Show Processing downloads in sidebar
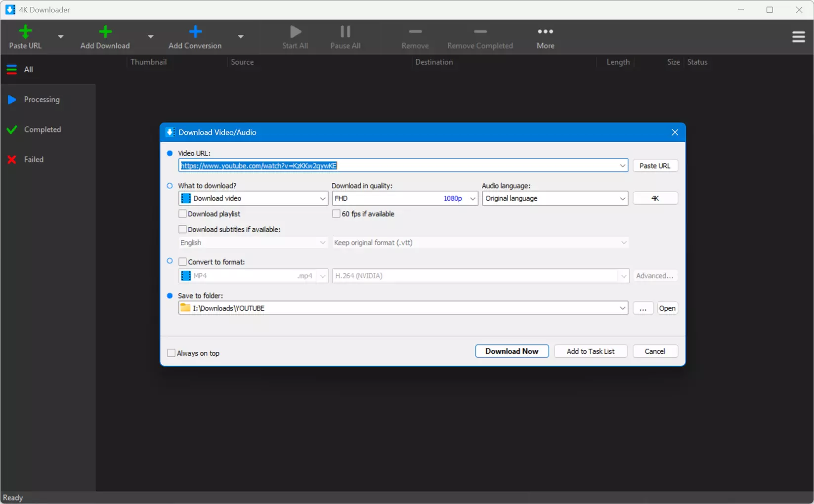814x504 pixels. click(x=48, y=99)
